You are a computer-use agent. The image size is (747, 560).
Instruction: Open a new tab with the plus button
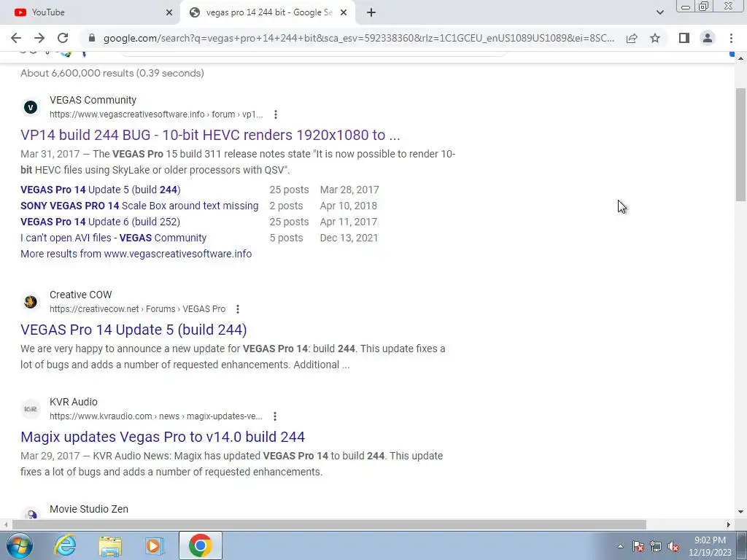tap(371, 12)
